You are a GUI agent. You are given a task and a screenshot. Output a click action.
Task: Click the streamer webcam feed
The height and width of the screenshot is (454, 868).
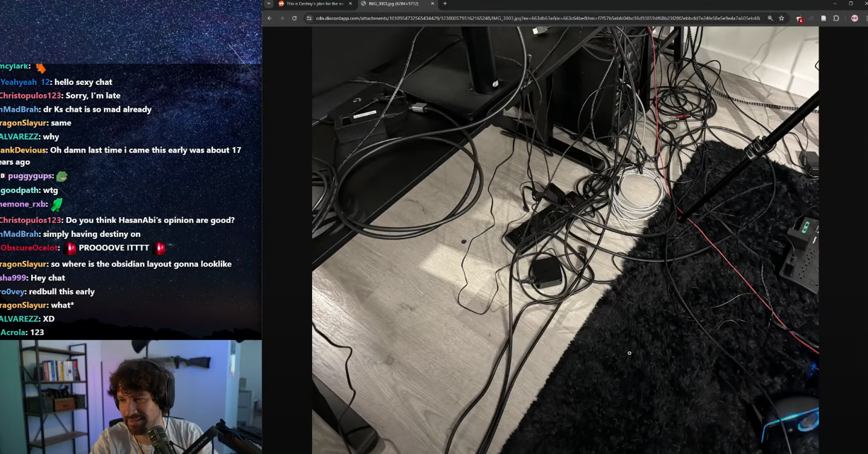[131, 397]
